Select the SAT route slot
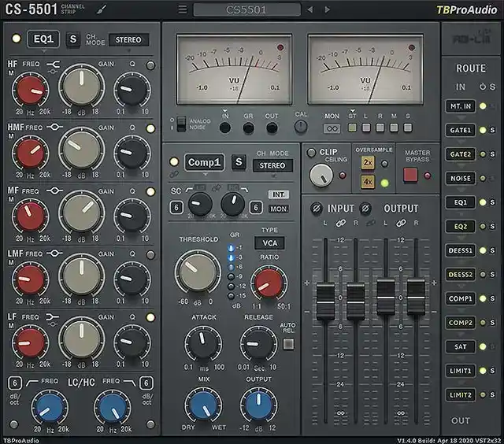The width and height of the screenshot is (504, 444). click(x=460, y=346)
